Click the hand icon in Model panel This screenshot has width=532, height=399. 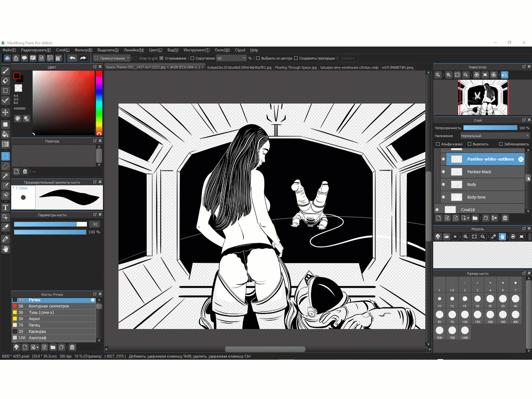pos(502,236)
